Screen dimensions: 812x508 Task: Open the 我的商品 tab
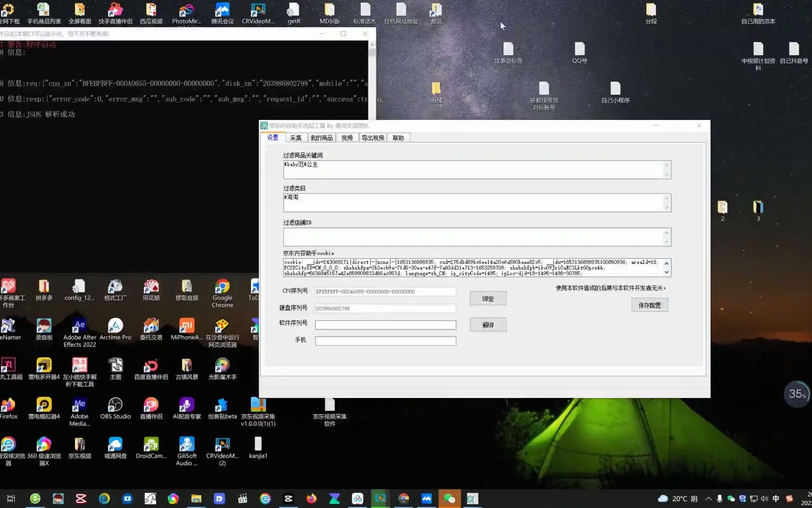321,138
